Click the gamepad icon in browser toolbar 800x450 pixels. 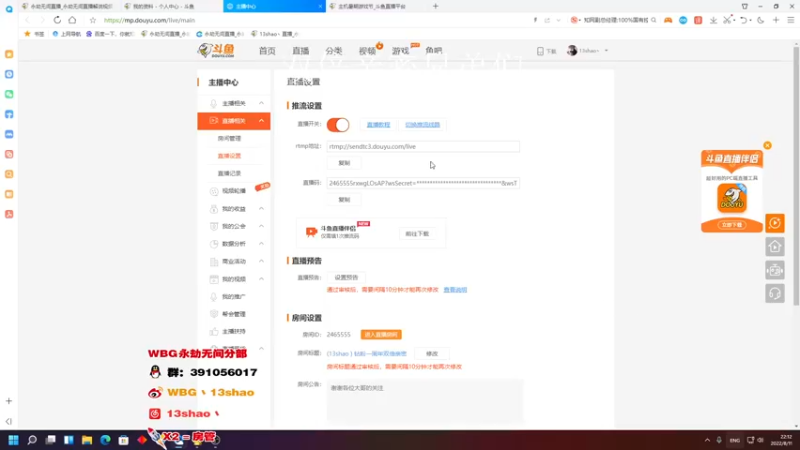click(668, 20)
